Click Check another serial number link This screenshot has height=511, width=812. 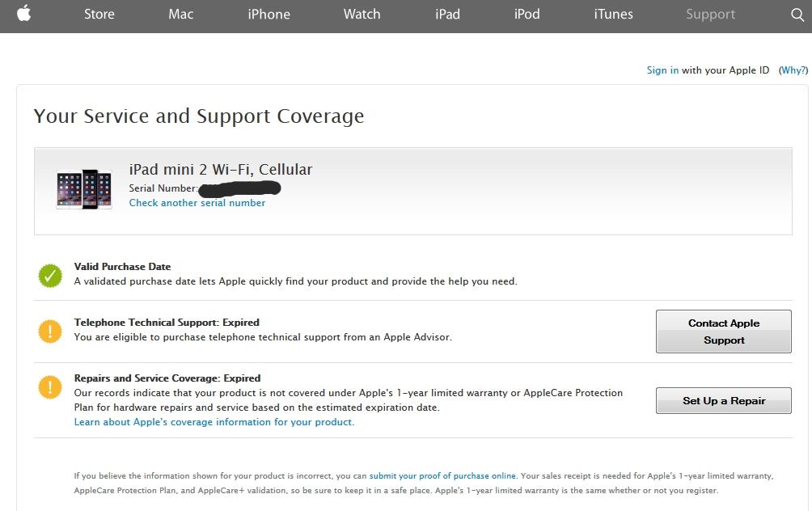[197, 202]
